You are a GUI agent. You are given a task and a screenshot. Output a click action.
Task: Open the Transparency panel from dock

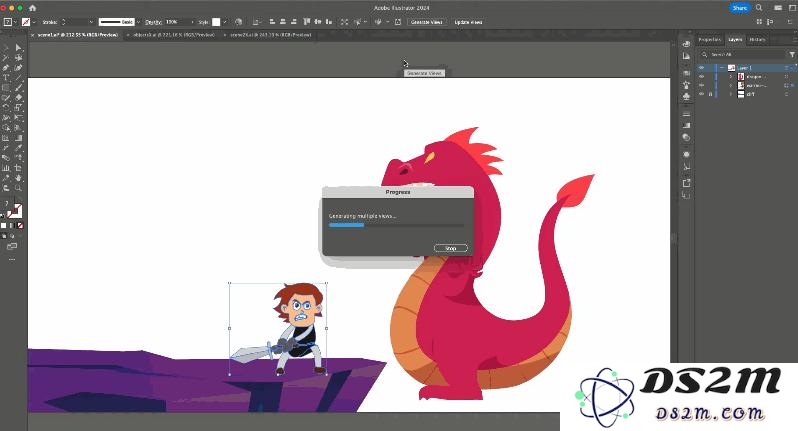(686, 137)
